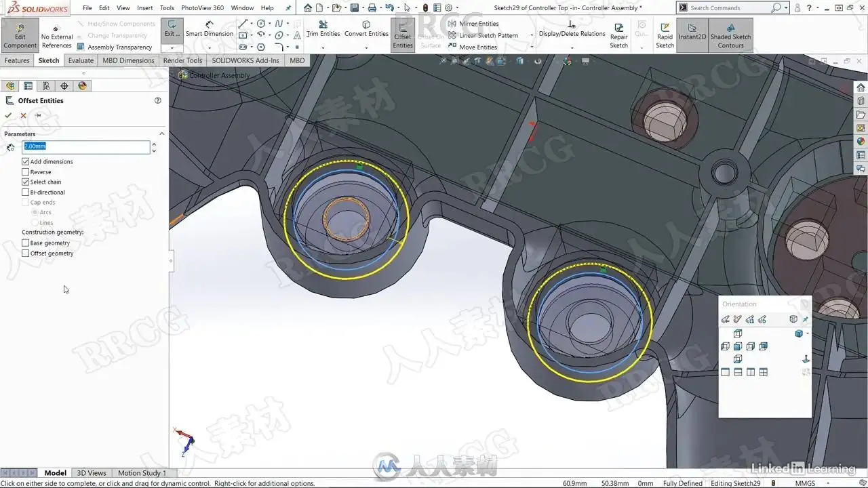The image size is (868, 488).
Task: Open the PhotoView 360 menu
Action: click(202, 8)
